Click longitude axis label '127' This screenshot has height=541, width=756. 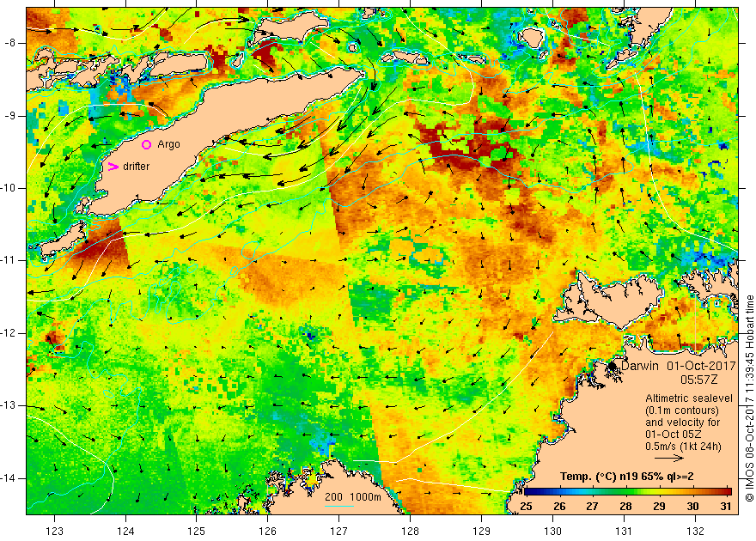pyautogui.click(x=339, y=532)
